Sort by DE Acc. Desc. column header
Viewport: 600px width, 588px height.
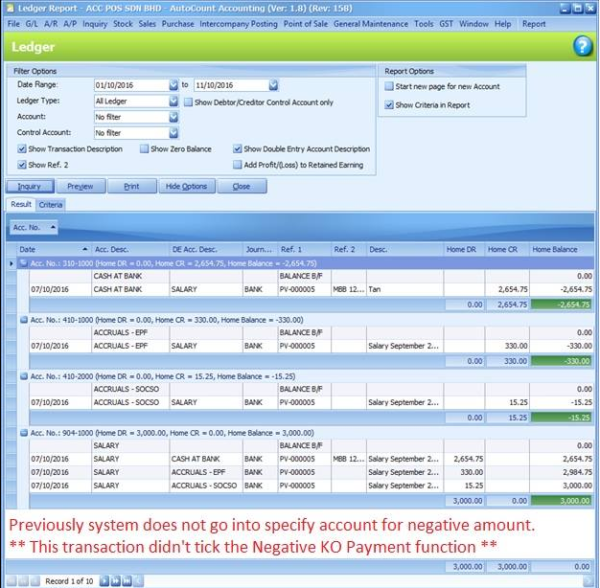click(x=205, y=249)
